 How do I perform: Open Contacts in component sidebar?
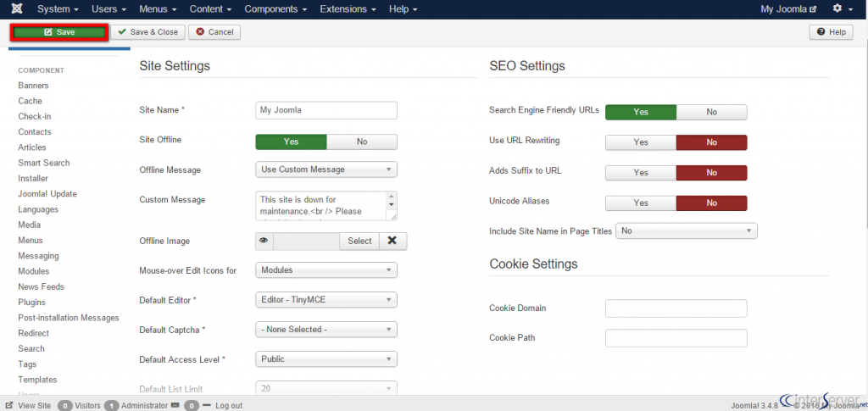point(34,132)
